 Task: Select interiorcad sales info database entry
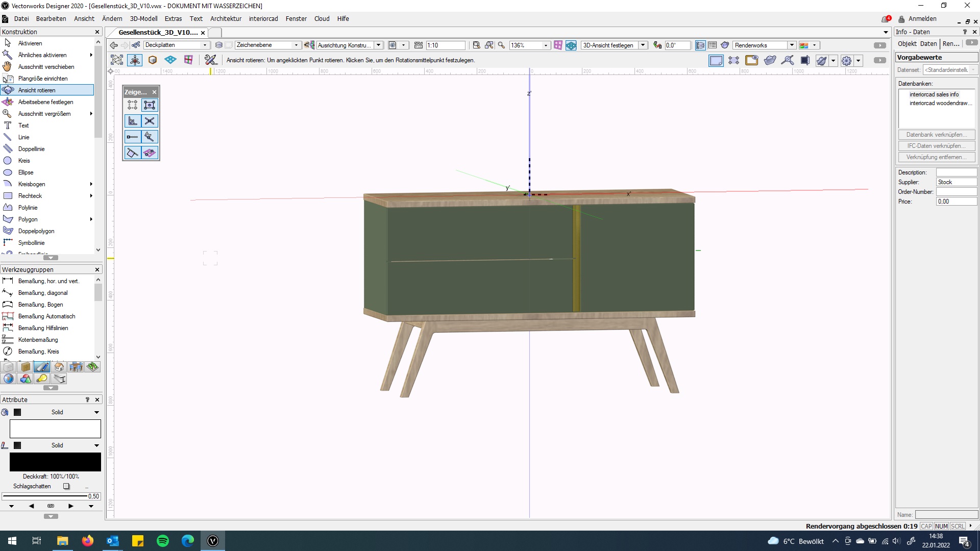(934, 94)
